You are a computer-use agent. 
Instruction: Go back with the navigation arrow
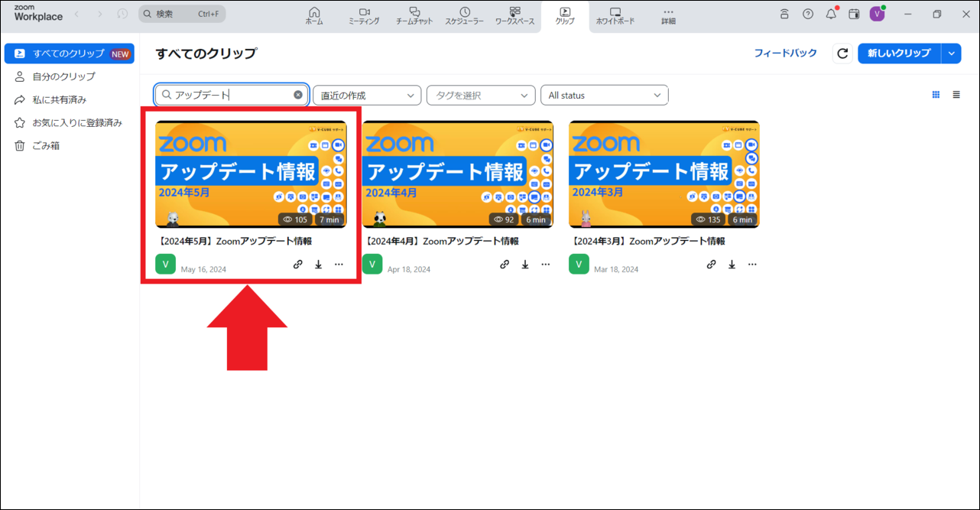76,14
